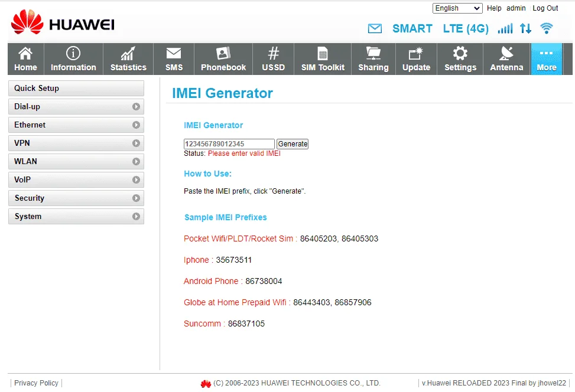This screenshot has height=392, width=575.
Task: Click the IMEI prefix input field
Action: point(229,144)
